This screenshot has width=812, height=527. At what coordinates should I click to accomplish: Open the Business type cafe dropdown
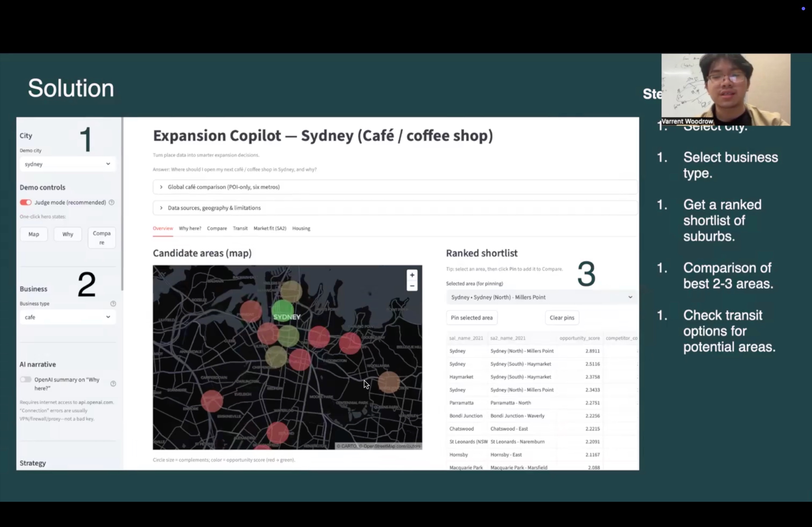[67, 317]
